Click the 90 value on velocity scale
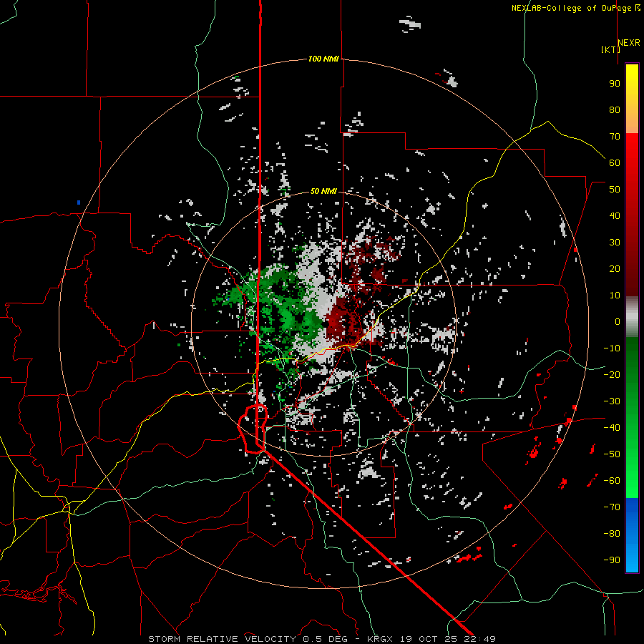 pos(615,84)
